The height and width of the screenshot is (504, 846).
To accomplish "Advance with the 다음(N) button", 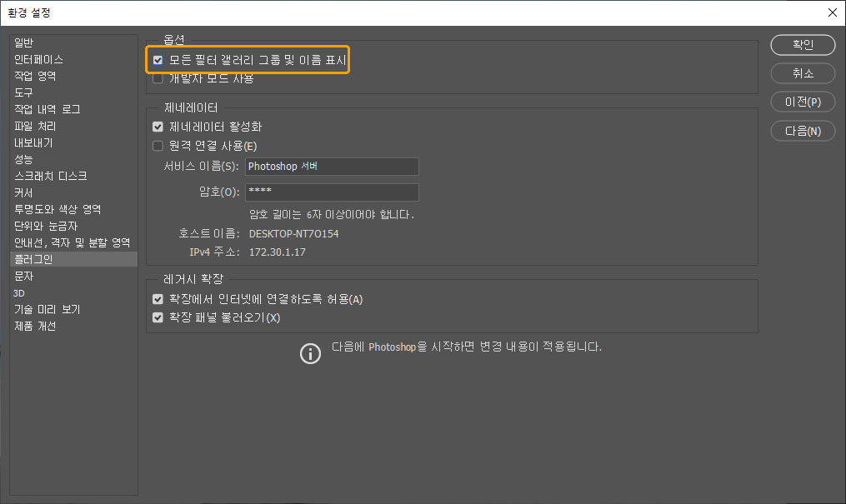I will [x=803, y=131].
